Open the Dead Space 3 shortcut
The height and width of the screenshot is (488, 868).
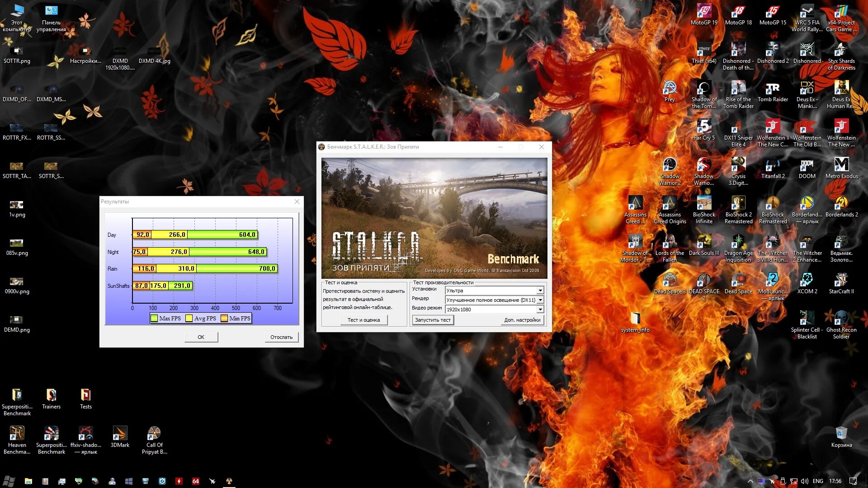[x=670, y=284]
